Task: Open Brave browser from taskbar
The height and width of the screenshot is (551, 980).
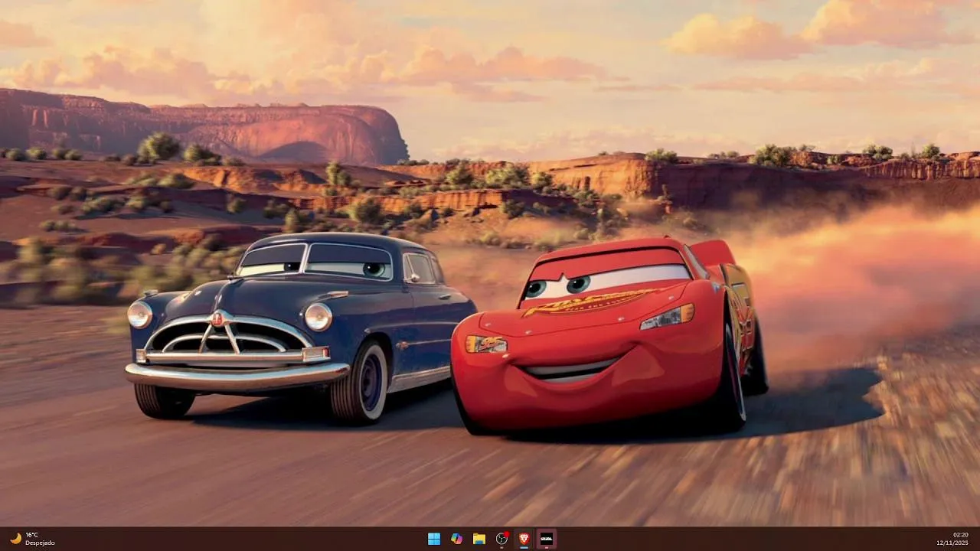Action: [x=524, y=539]
